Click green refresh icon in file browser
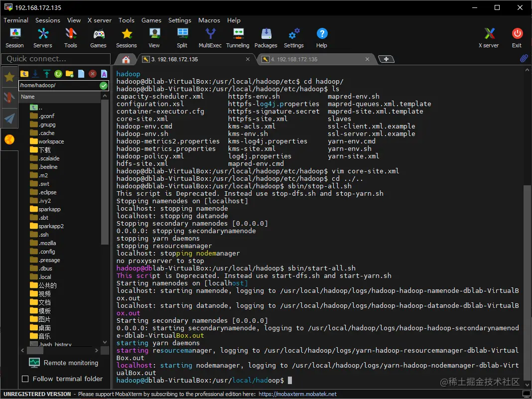This screenshot has width=532, height=399. 58,74
